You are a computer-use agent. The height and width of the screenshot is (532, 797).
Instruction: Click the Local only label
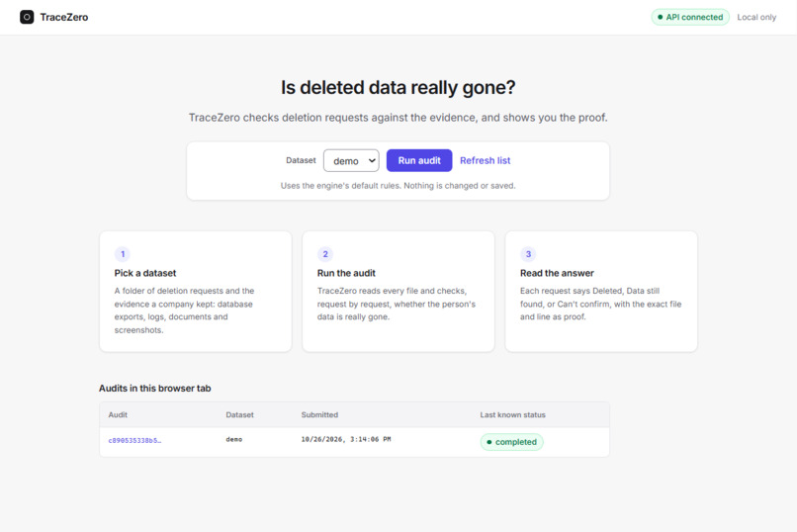point(756,17)
